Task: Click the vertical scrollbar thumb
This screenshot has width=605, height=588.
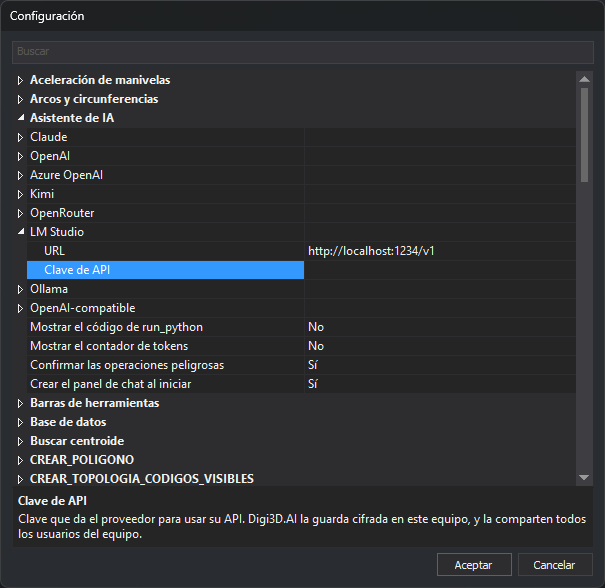Action: point(584,135)
